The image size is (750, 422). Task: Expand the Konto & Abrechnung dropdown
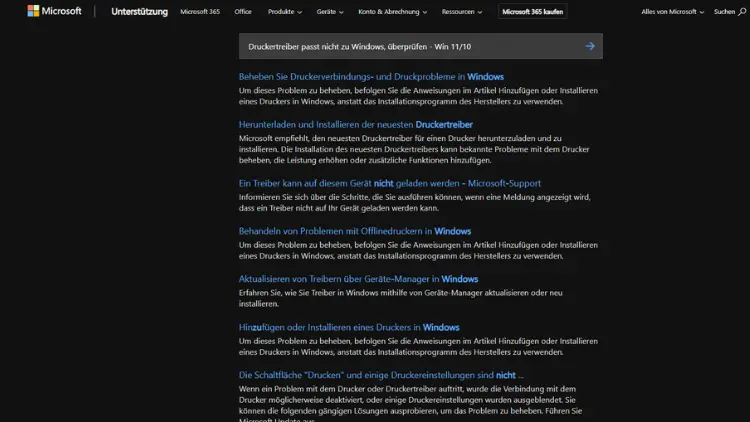click(x=392, y=11)
